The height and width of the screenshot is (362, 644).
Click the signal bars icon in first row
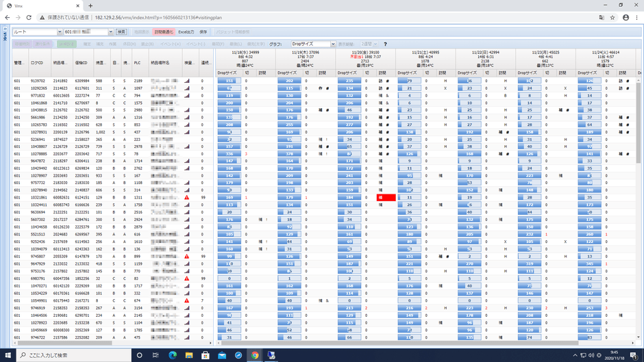(187, 81)
